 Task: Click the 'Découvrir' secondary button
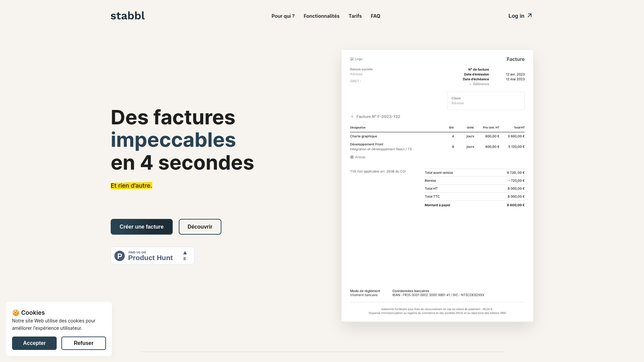coord(200,226)
